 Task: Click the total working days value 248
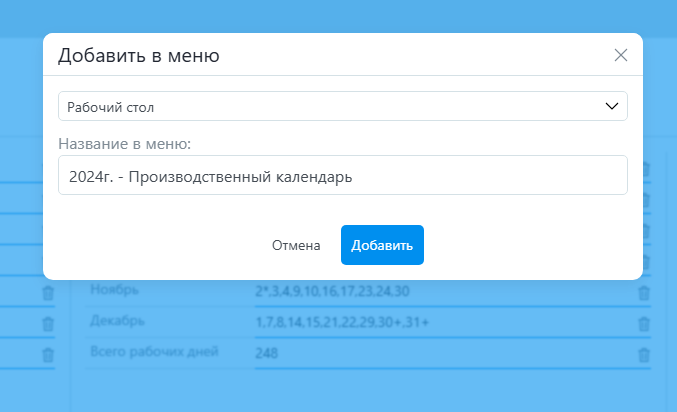(267, 353)
